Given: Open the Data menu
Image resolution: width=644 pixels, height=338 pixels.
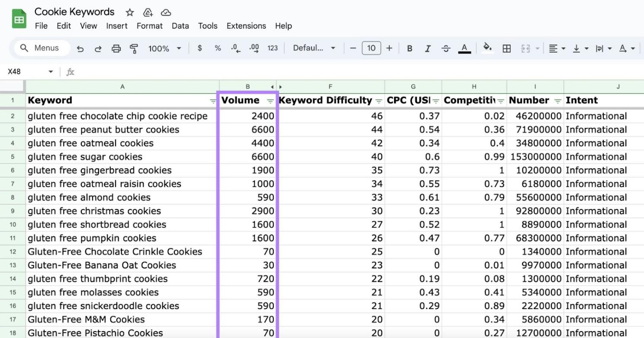Looking at the screenshot, I should click(x=180, y=26).
